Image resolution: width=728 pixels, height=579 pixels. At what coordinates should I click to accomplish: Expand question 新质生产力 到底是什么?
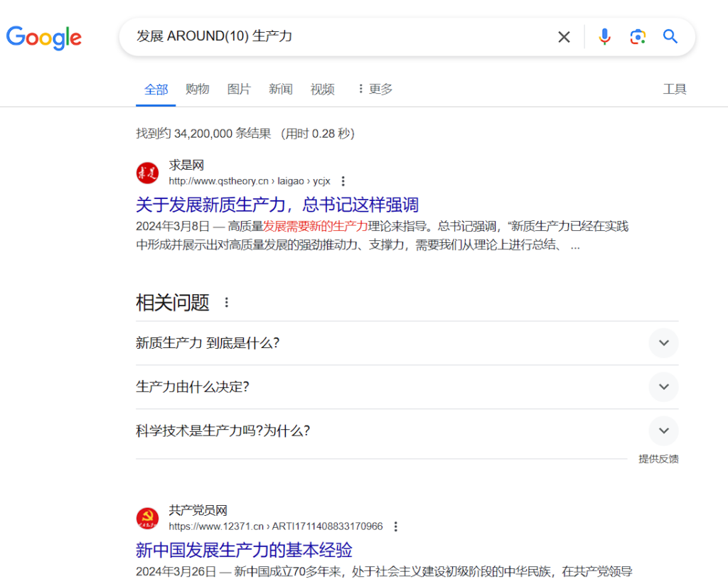[407, 343]
